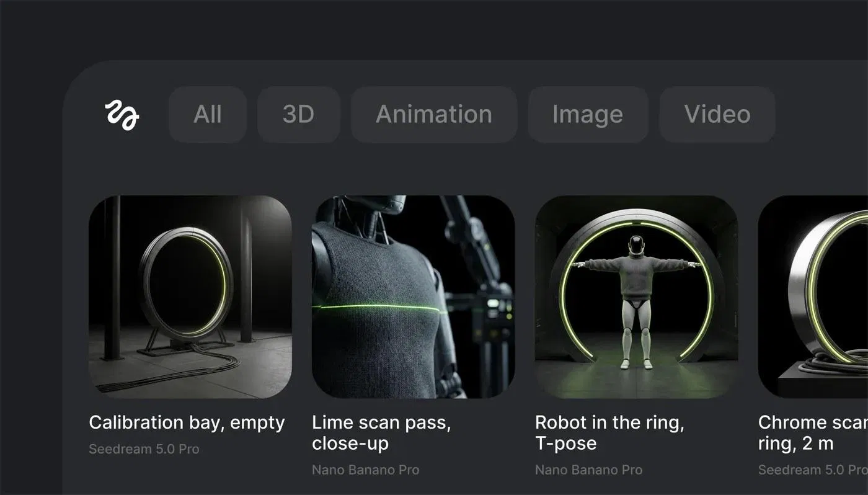Viewport: 868px width, 495px height.
Task: Click the title "Calibration bay, empty"
Action: (x=187, y=422)
